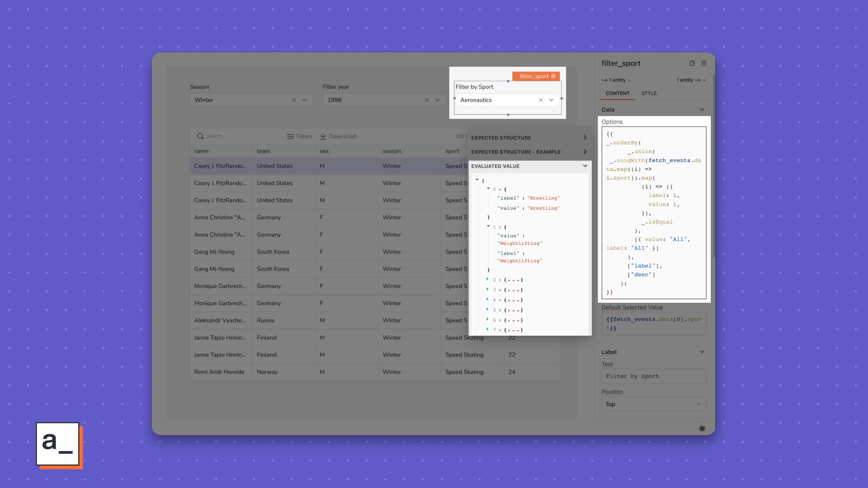The height and width of the screenshot is (488, 868).
Task: Click the Filters button above the table
Action: click(300, 136)
